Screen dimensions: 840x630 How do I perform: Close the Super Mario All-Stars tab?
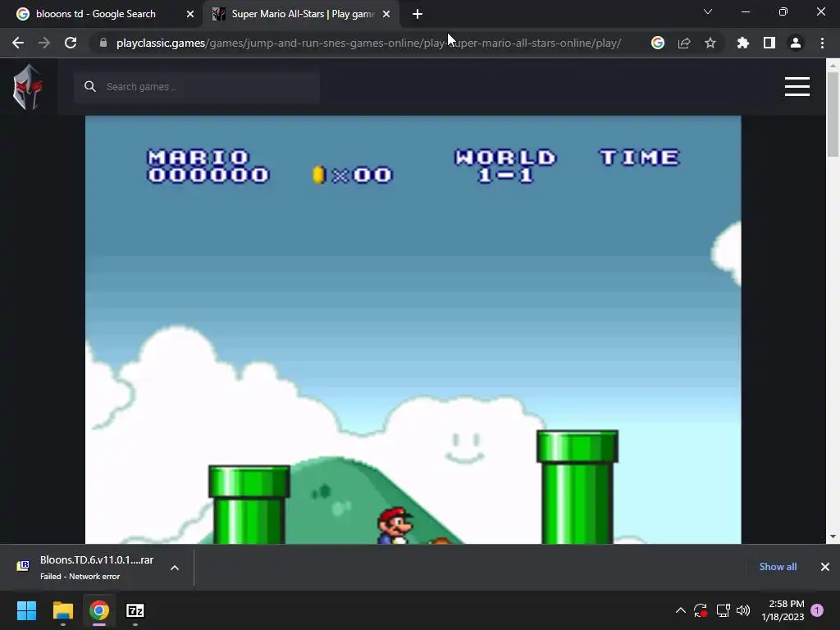tap(386, 14)
